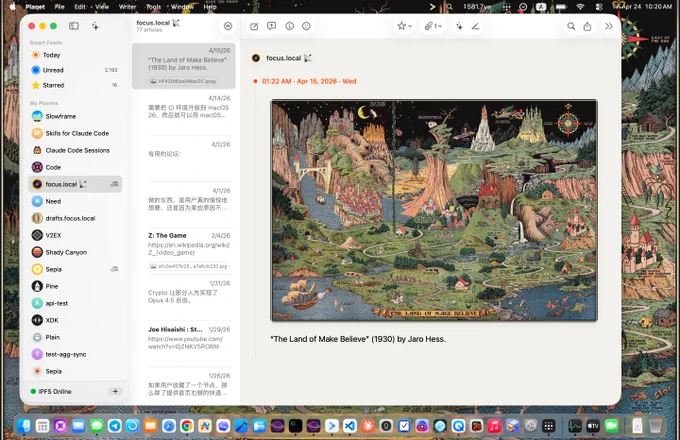Open Messages from the Dock
680x440 pixels.
click(x=96, y=426)
